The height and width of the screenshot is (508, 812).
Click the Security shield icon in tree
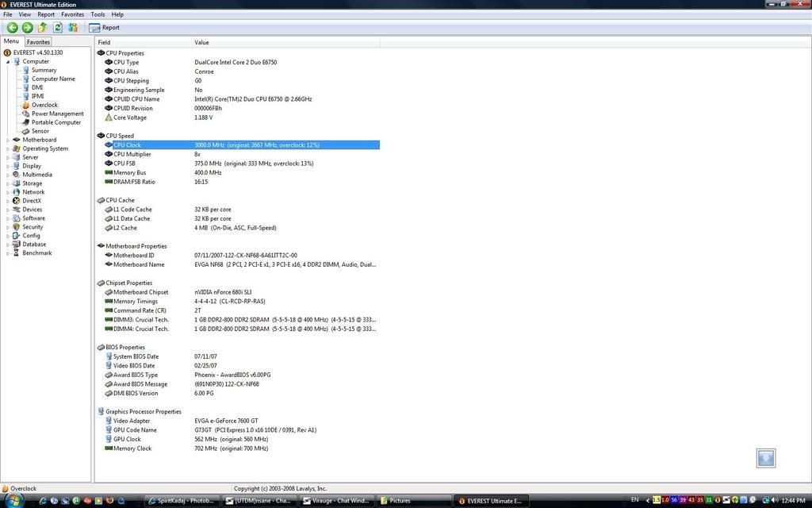pyautogui.click(x=17, y=226)
